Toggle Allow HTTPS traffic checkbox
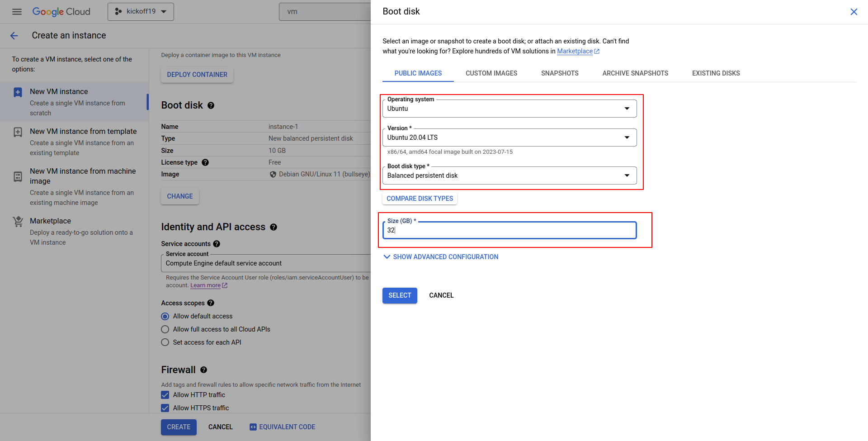Image resolution: width=868 pixels, height=441 pixels. coord(165,408)
